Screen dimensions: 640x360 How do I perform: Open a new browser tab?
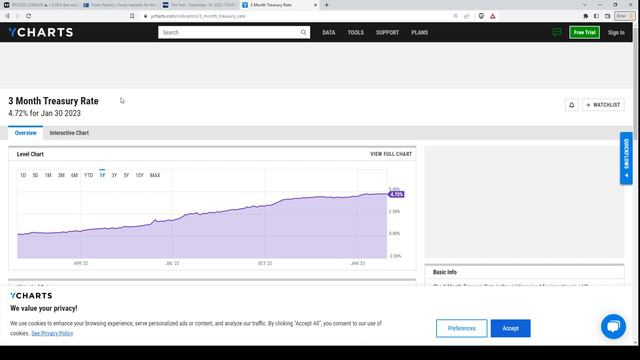point(327,5)
